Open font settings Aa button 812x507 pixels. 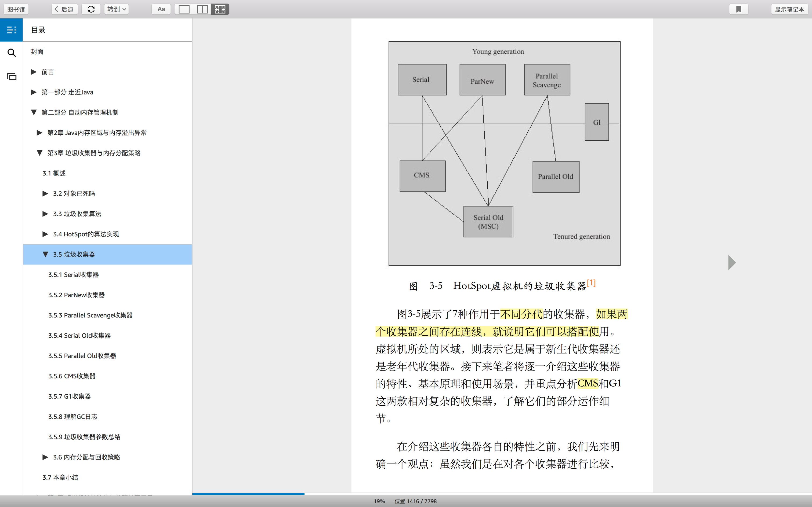click(x=161, y=9)
